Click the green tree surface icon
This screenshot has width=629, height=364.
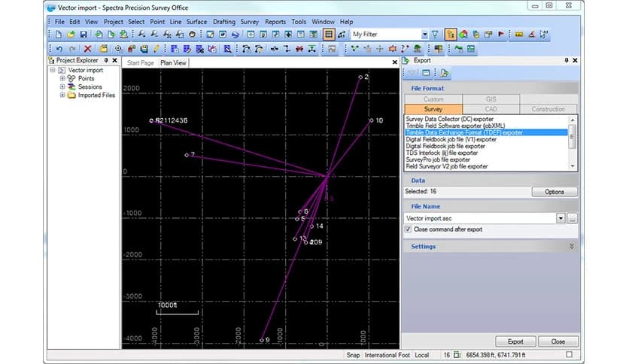(x=418, y=49)
